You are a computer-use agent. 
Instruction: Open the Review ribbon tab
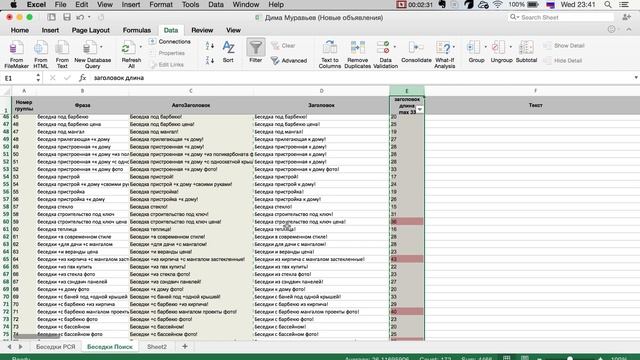click(202, 30)
